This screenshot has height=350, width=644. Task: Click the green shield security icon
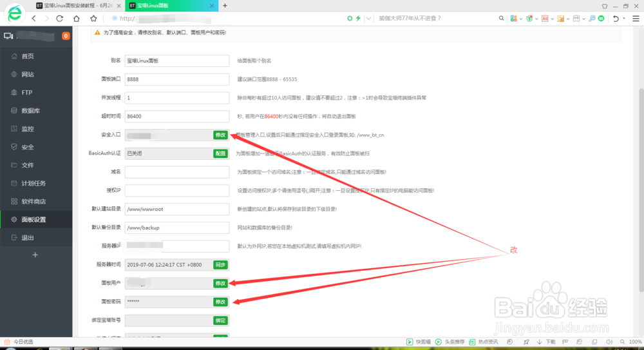point(529,19)
